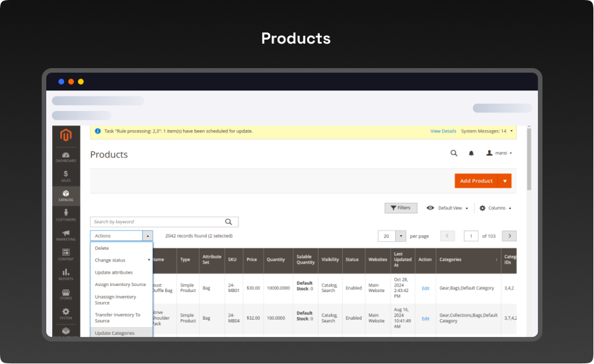Click the Filters button
Image resolution: width=594 pixels, height=364 pixels.
click(x=400, y=208)
